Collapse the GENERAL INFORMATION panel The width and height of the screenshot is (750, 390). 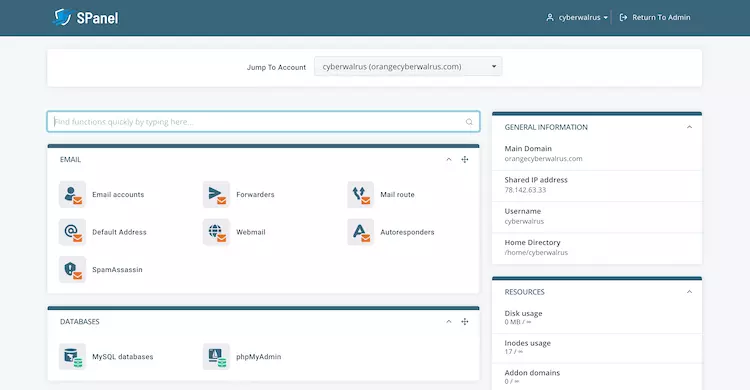coord(689,127)
